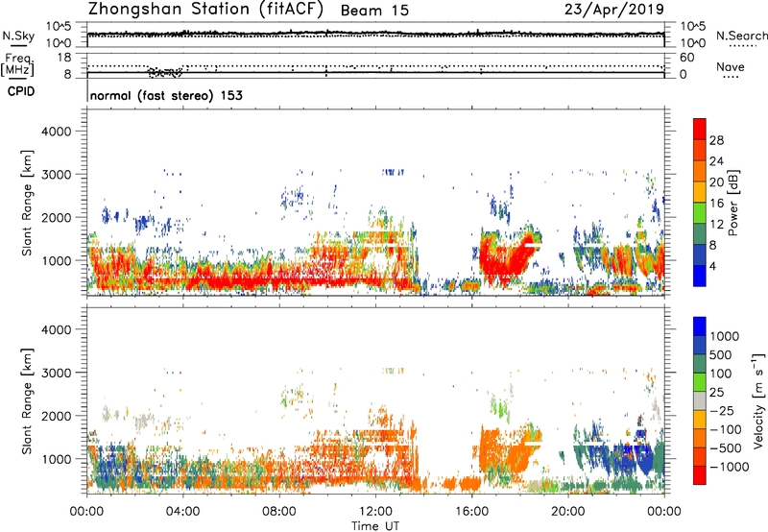The width and height of the screenshot is (768, 532).
Task: Pick the bright blue top Velocity colorbar segment
Action: (x=700, y=326)
